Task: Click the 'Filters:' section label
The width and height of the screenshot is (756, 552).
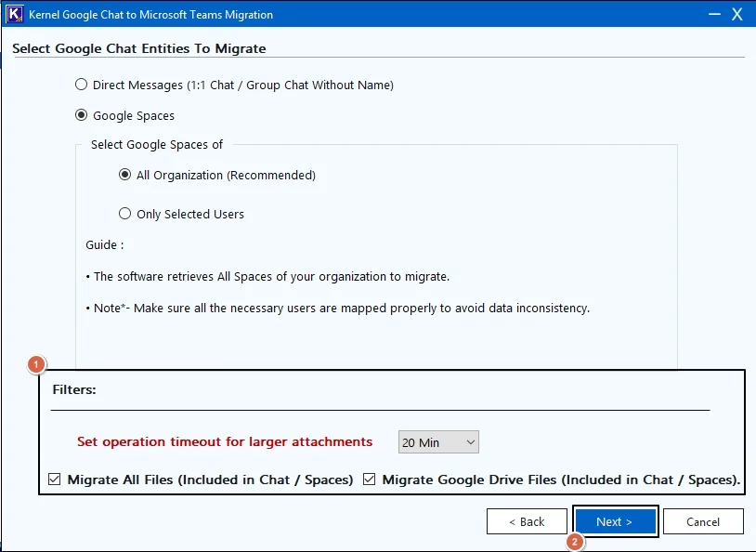Action: pyautogui.click(x=74, y=389)
